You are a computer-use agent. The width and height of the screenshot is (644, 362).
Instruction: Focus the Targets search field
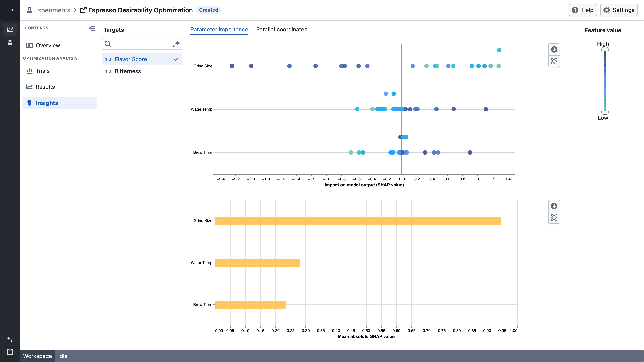(142, 44)
